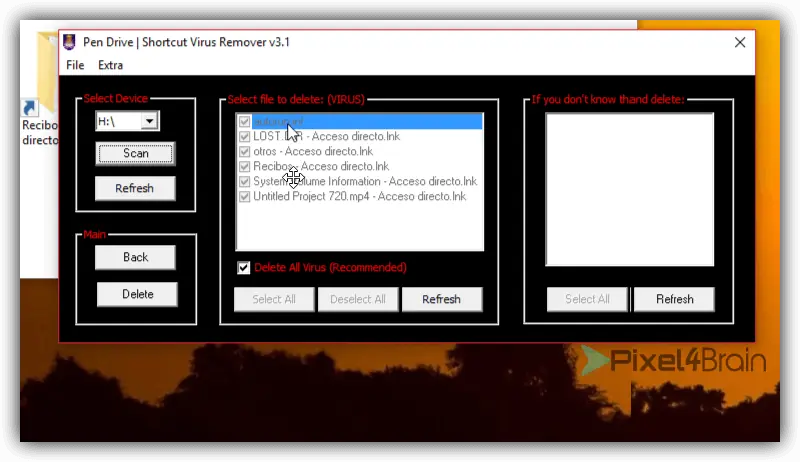Click Refresh in the Select Device group
This screenshot has height=462, width=800.
pyautogui.click(x=135, y=188)
